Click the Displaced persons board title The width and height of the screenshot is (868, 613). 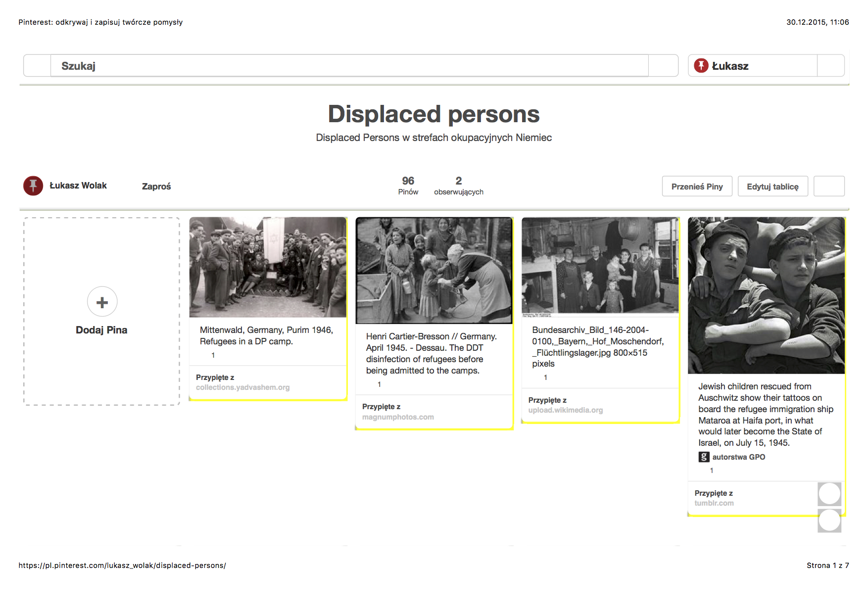[x=434, y=114]
